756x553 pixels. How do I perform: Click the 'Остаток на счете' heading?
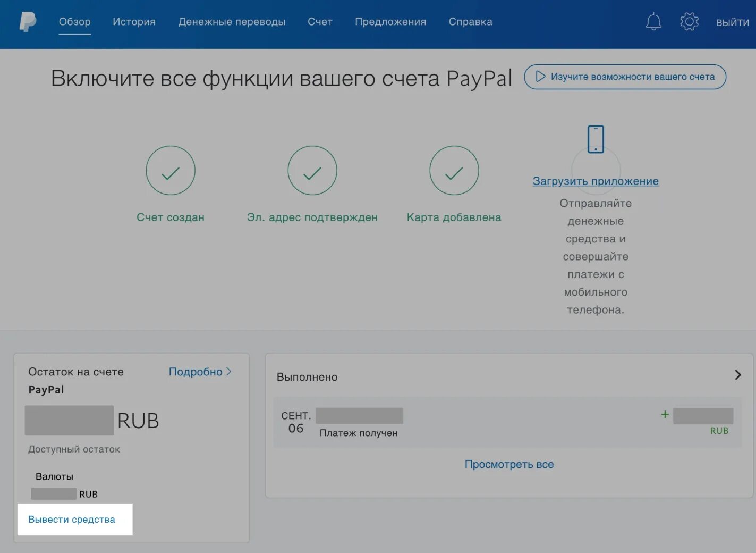pyautogui.click(x=76, y=372)
